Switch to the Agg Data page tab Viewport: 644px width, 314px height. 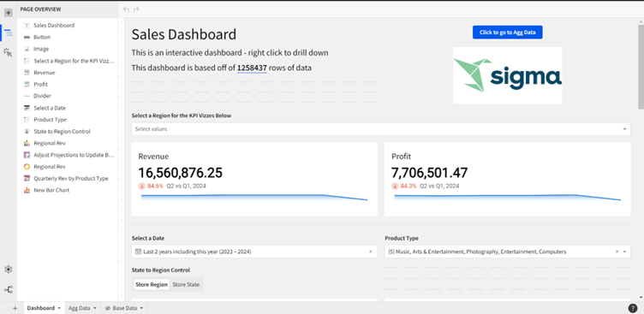pos(80,308)
